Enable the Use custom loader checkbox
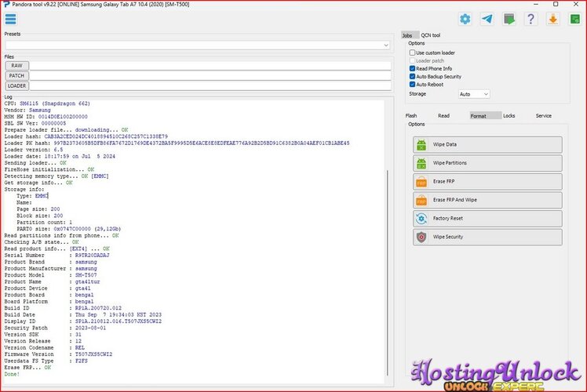 (412, 53)
